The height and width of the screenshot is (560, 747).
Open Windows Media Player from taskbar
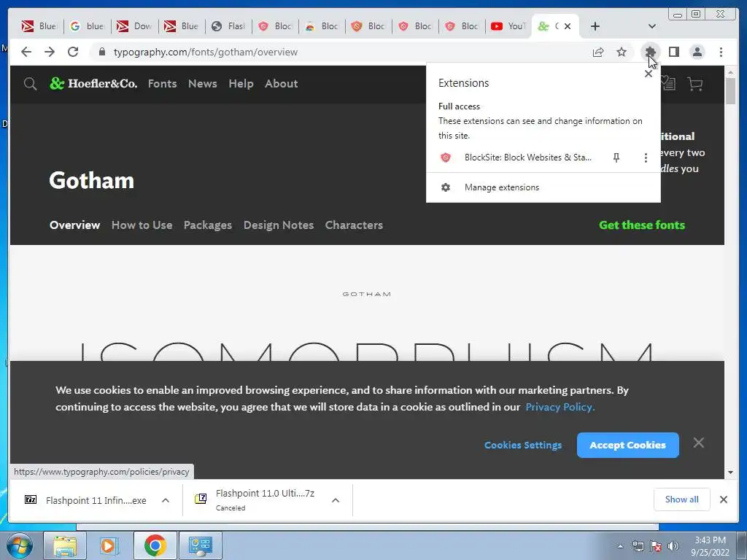tap(109, 545)
